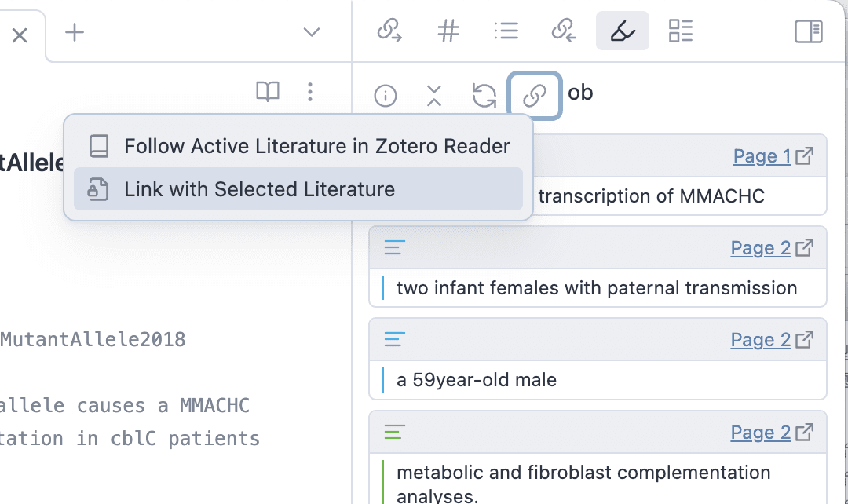Image resolution: width=848 pixels, height=504 pixels.
Task: Open backlinks panel icon
Action: coord(564,31)
